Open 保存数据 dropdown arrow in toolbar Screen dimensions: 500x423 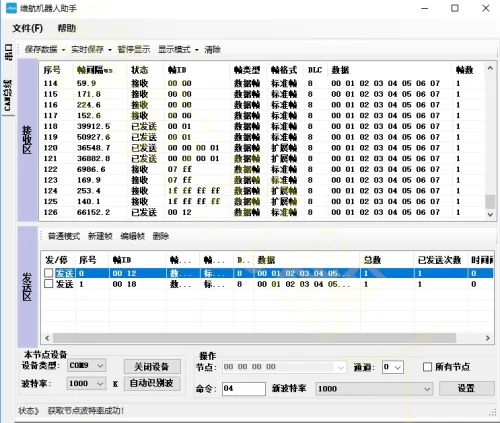(x=63, y=50)
